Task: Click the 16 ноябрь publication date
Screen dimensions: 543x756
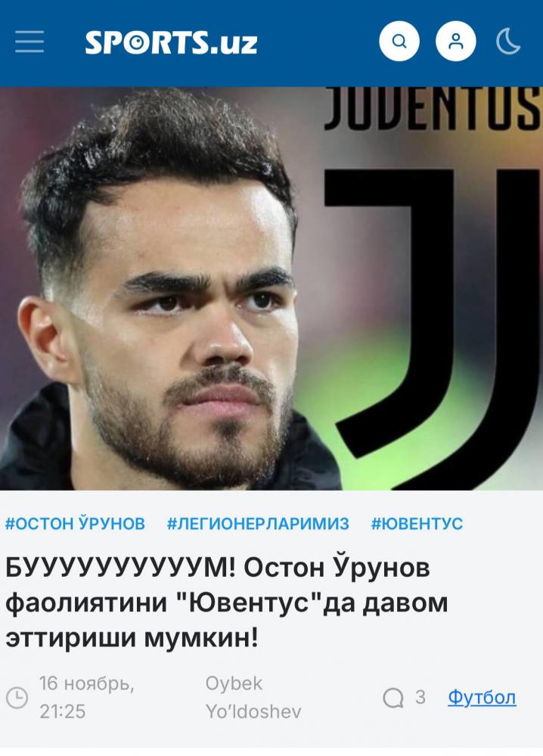Action: (87, 683)
